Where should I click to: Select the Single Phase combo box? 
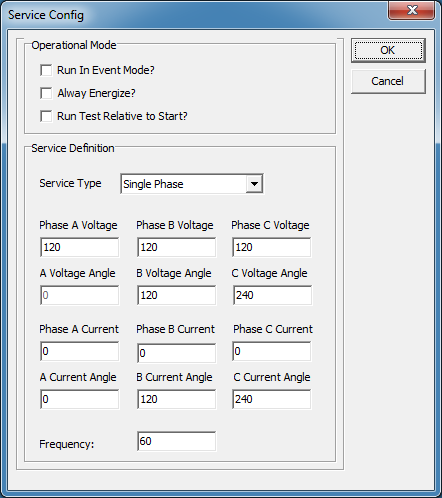pyautogui.click(x=192, y=184)
